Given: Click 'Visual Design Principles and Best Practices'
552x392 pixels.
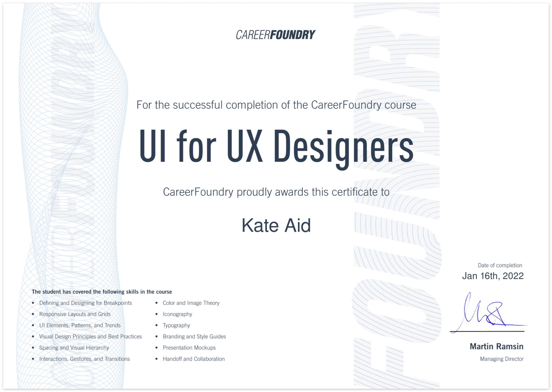Looking at the screenshot, I should coord(90,336).
